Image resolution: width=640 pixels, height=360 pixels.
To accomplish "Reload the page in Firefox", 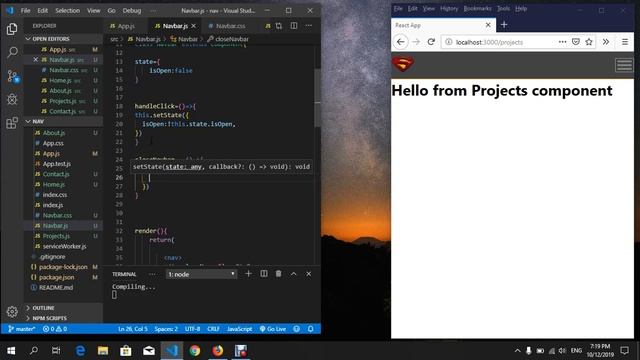I will click(431, 42).
